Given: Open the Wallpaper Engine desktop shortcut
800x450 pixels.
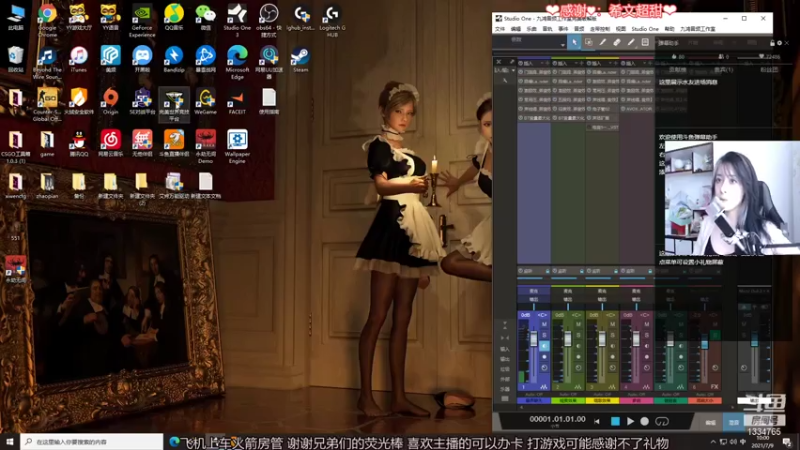Looking at the screenshot, I should [x=237, y=146].
